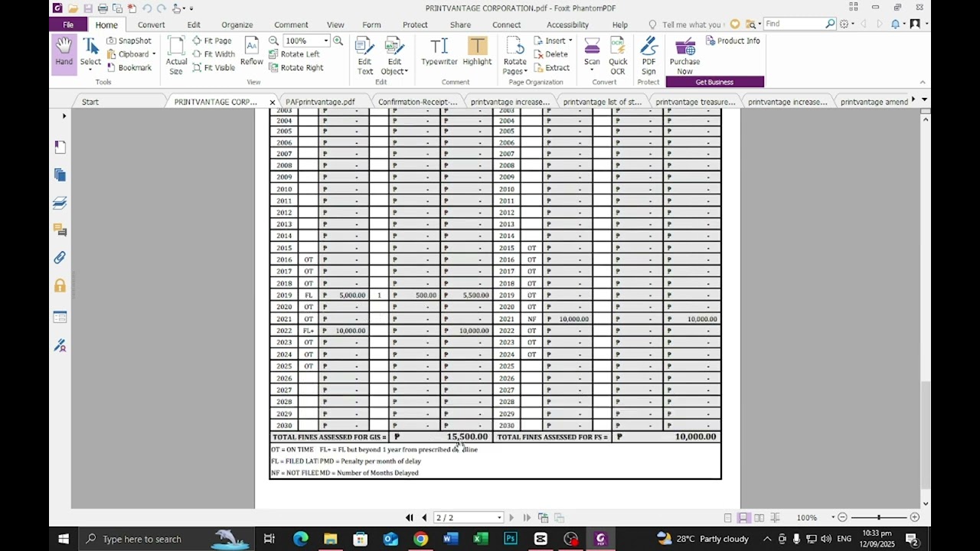Click status bar zoom in plus
The width and height of the screenshot is (980, 551).
pos(914,518)
